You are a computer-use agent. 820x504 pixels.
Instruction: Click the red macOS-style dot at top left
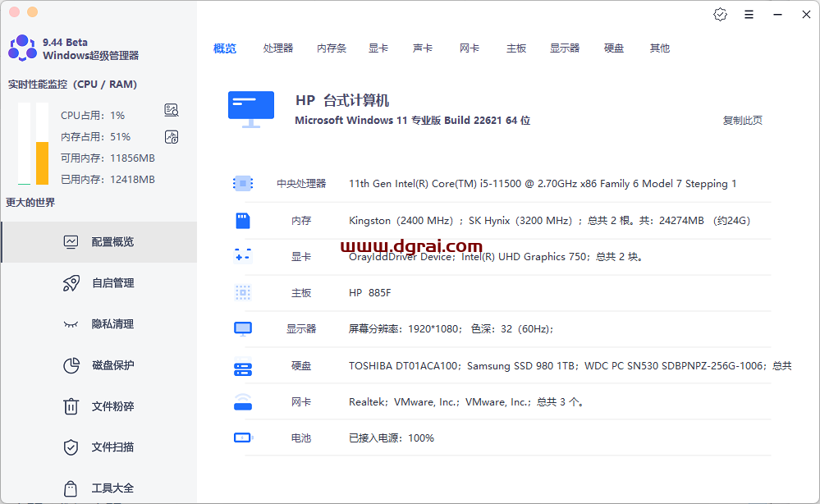click(x=14, y=11)
